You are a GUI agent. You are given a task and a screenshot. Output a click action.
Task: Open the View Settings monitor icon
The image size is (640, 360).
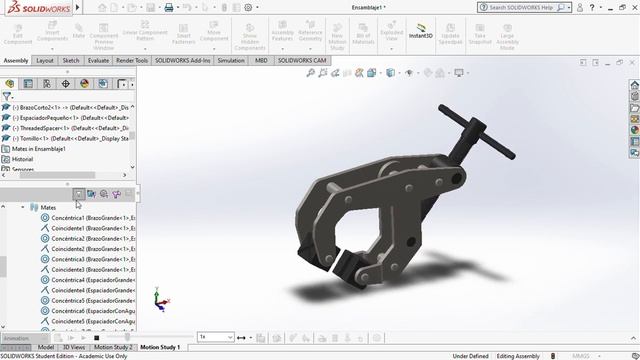pos(459,73)
